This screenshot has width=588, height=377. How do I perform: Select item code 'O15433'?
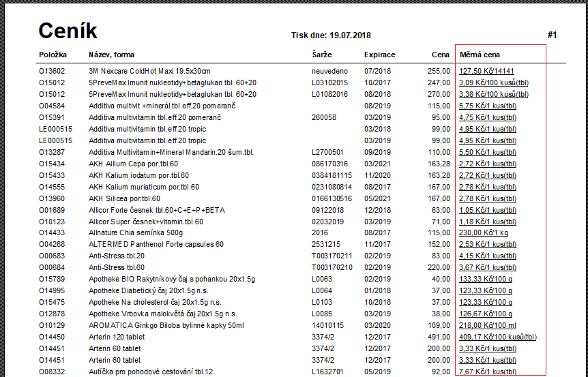pos(52,176)
